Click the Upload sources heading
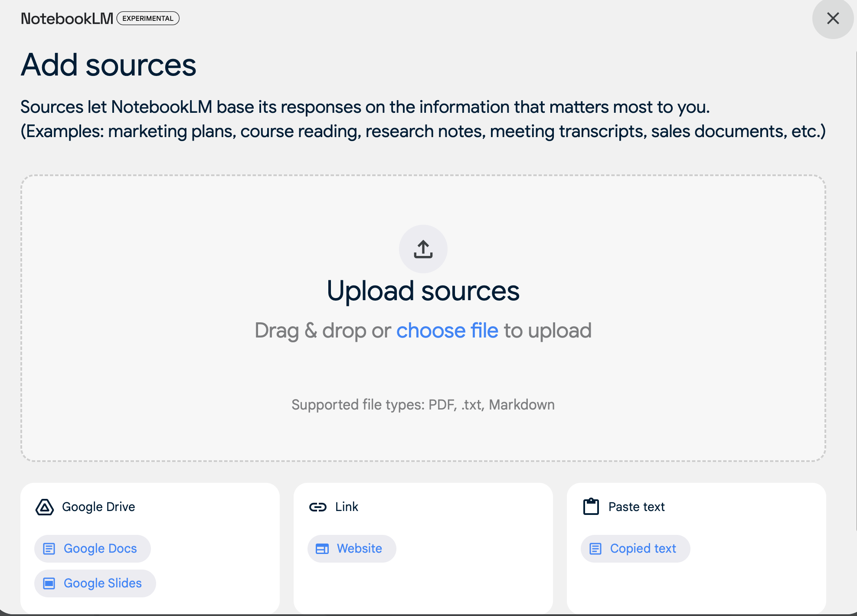 click(x=423, y=291)
